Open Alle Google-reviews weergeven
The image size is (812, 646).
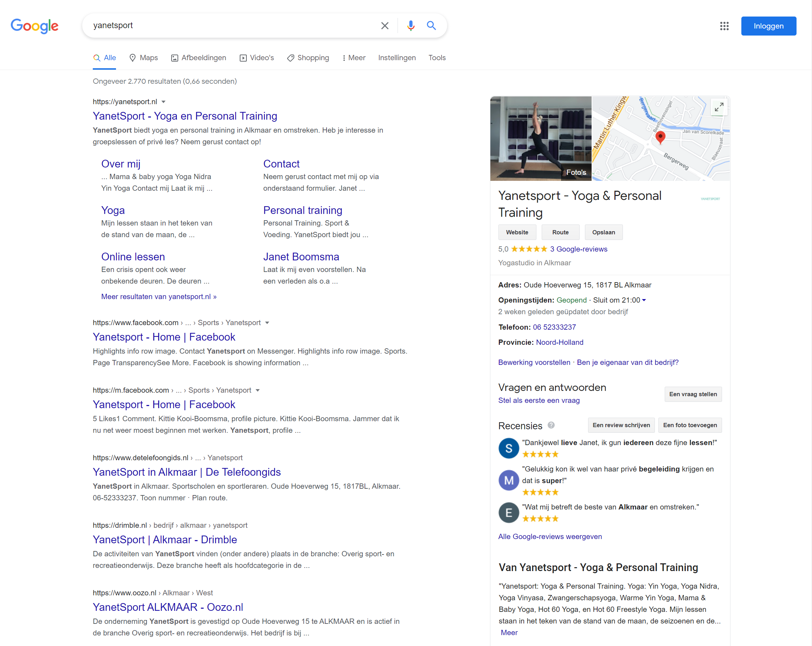tap(549, 536)
